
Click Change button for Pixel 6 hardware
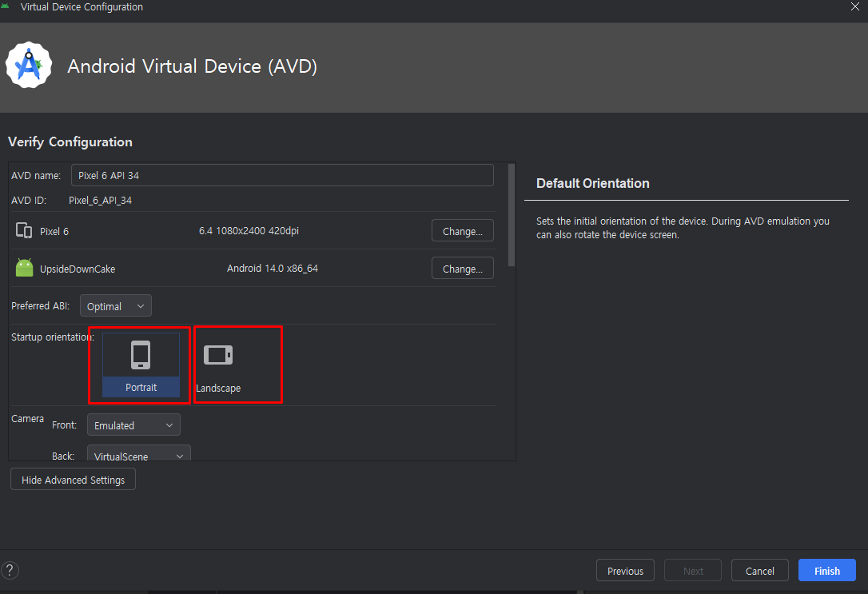pyautogui.click(x=462, y=231)
